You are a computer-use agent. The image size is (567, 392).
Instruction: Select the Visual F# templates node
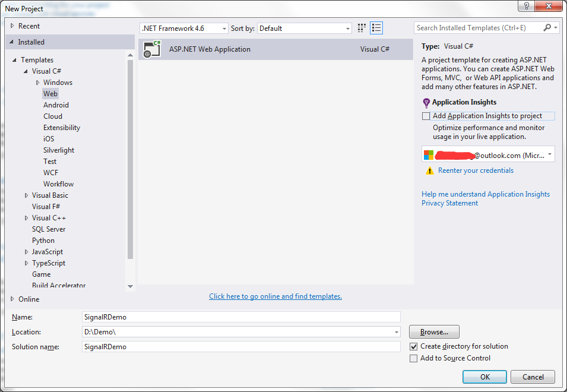(x=46, y=207)
